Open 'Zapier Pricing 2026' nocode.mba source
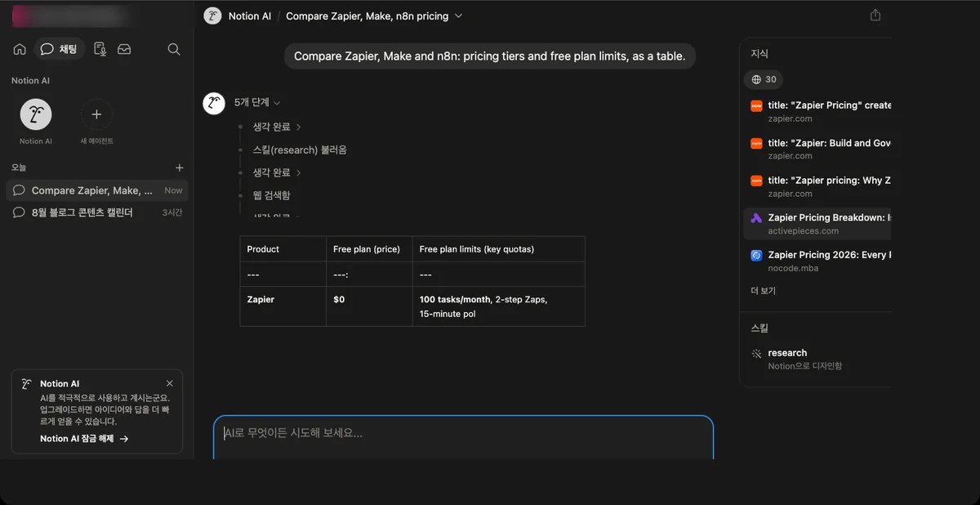Image resolution: width=980 pixels, height=505 pixels. coord(817,261)
